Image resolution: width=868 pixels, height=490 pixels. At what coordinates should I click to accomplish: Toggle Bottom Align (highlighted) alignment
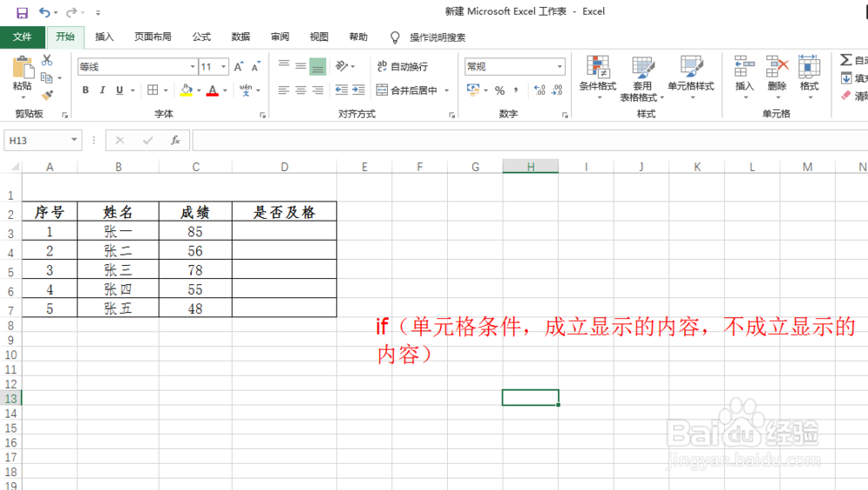coord(318,67)
